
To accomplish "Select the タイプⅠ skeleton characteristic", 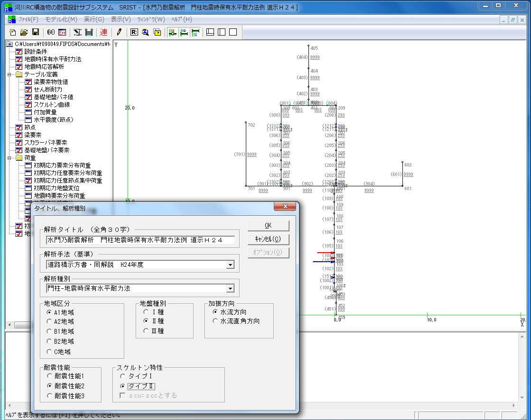I will pos(123,376).
